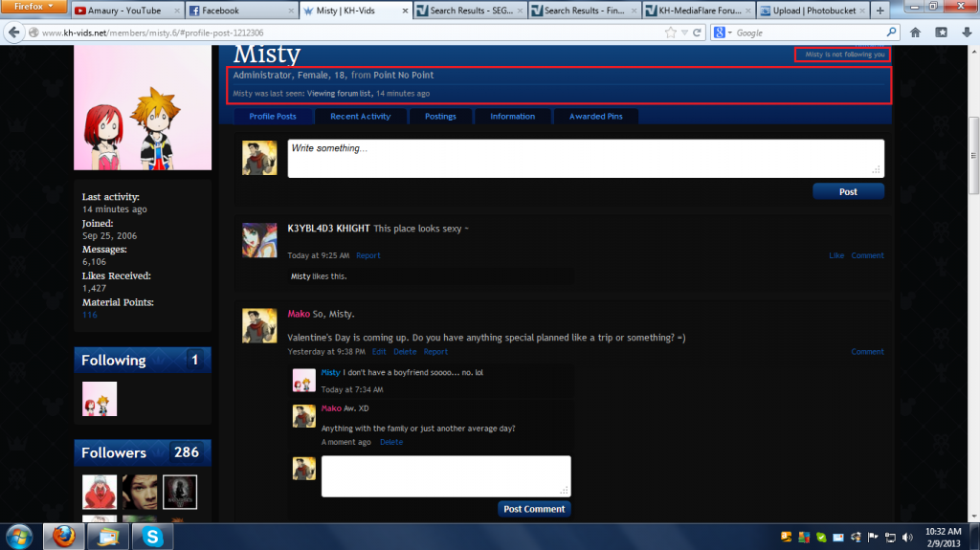Click the Write something text box
This screenshot has width=980, height=550.
click(586, 158)
